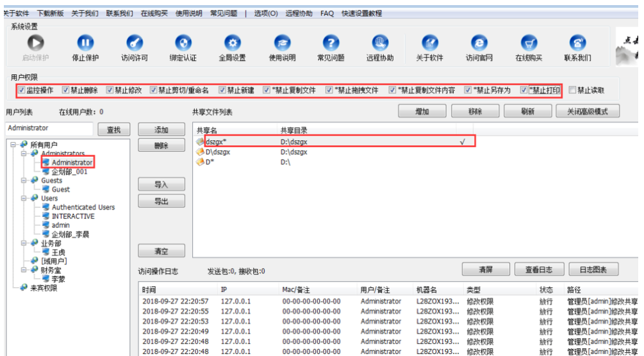Open 常见问题 question mark icon
The image size is (644, 356).
pyautogui.click(x=331, y=43)
